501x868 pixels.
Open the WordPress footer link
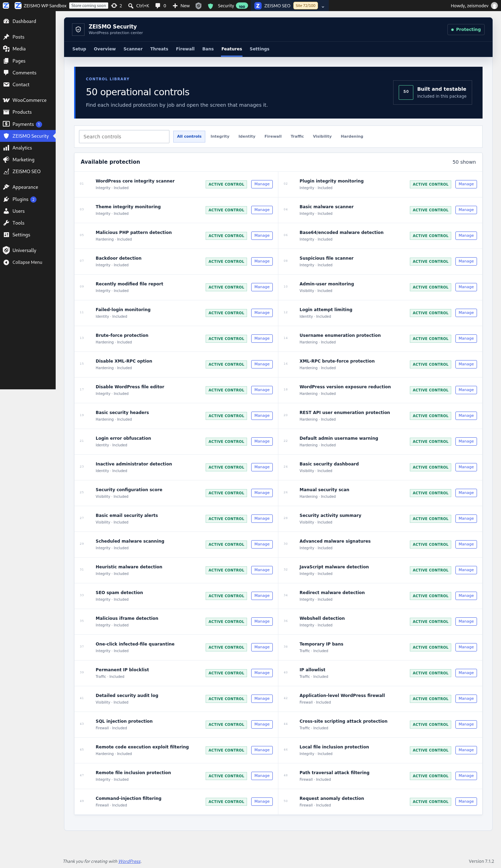[129, 861]
